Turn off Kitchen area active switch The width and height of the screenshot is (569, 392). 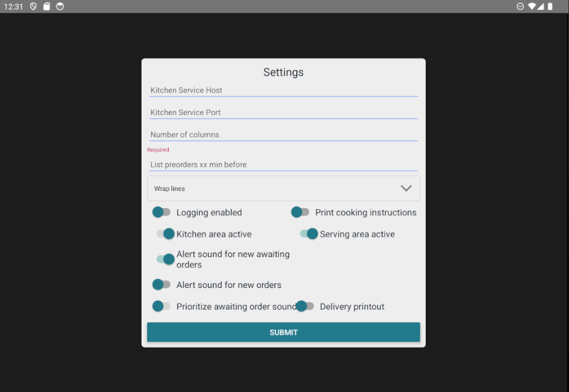point(166,234)
